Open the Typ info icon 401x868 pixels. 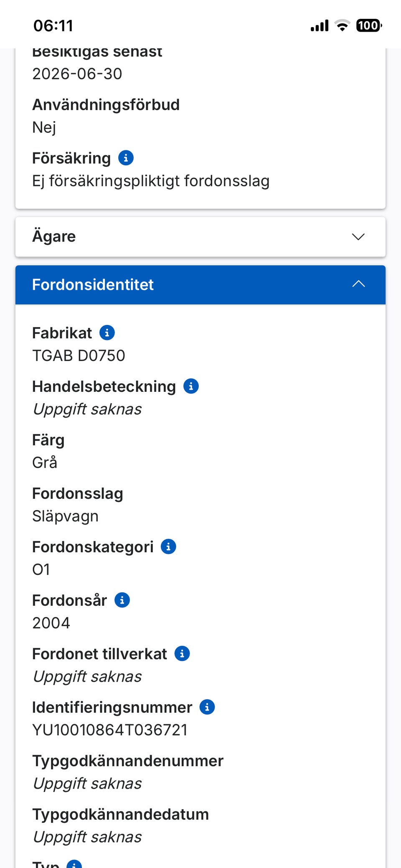pyautogui.click(x=74, y=864)
